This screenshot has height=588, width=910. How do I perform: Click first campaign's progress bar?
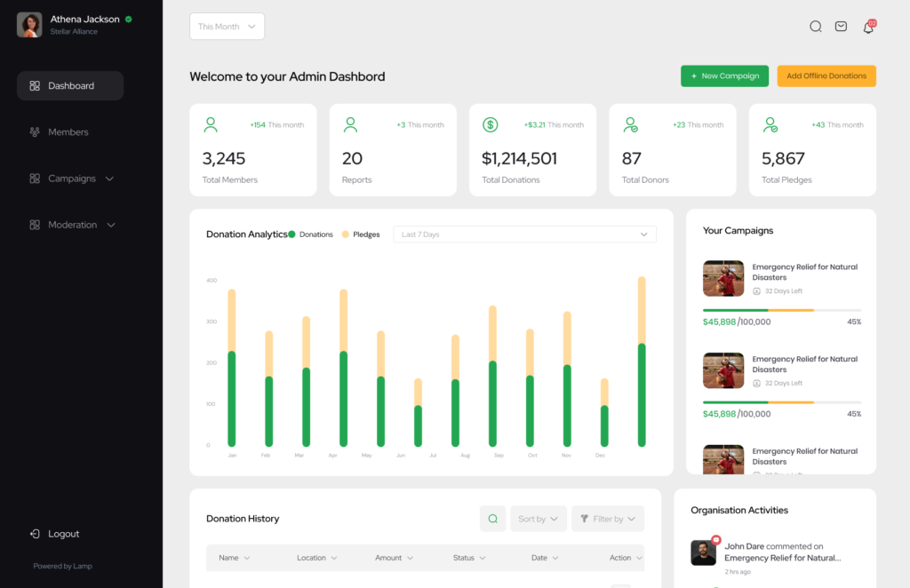coord(781,310)
